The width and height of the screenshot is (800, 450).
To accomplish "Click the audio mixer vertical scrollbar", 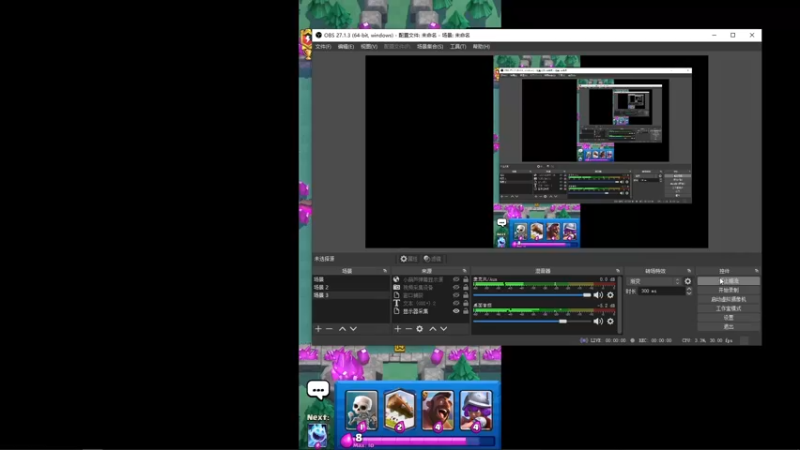I will pos(620,305).
